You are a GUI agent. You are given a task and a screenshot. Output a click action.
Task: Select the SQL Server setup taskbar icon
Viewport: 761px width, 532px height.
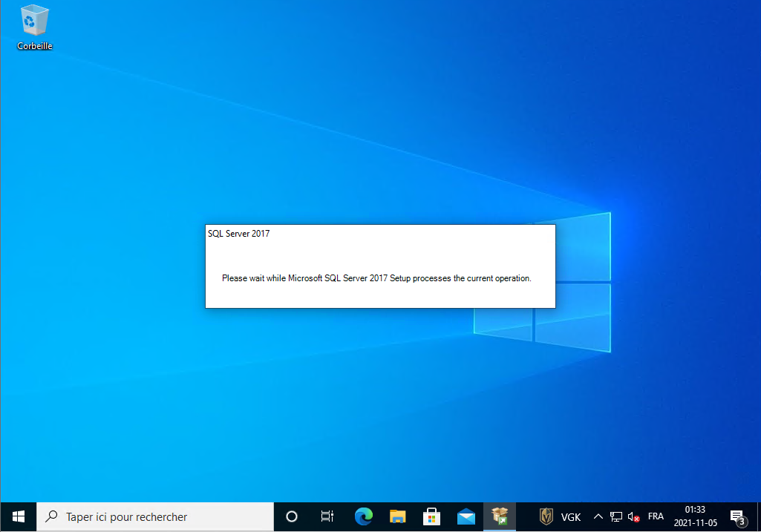pyautogui.click(x=500, y=516)
